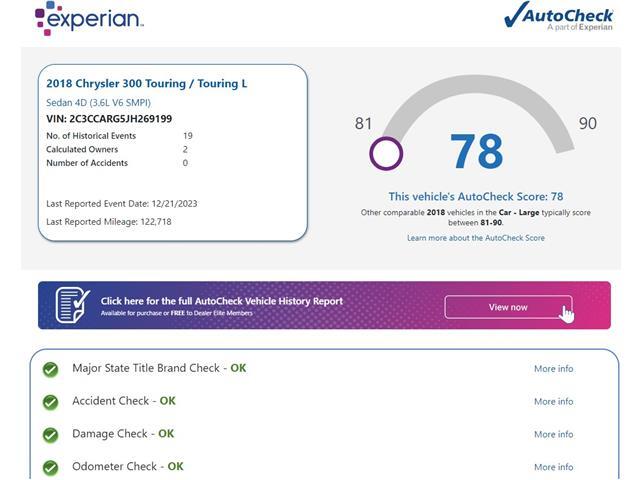
Task: Click the green check icon beside Accident Check
Action: (51, 402)
